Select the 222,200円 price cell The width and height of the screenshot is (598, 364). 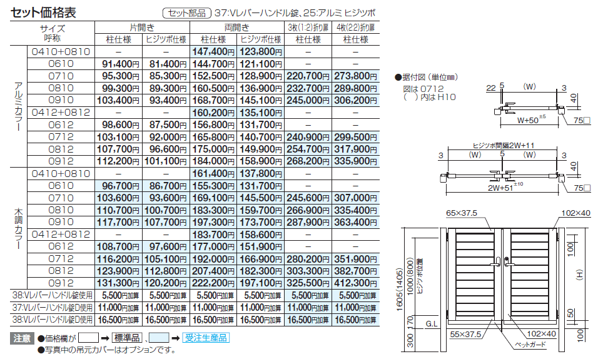[x=213, y=283]
